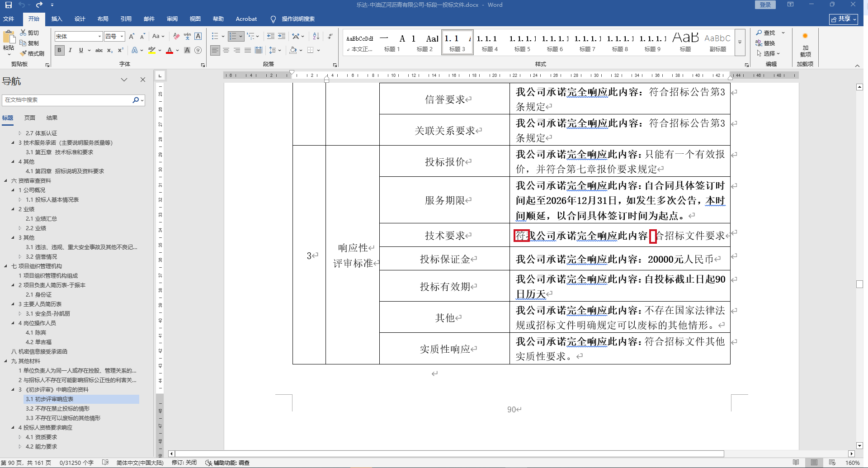868x468 pixels.
Task: Toggle character shading (gray A) button
Action: 187,50
